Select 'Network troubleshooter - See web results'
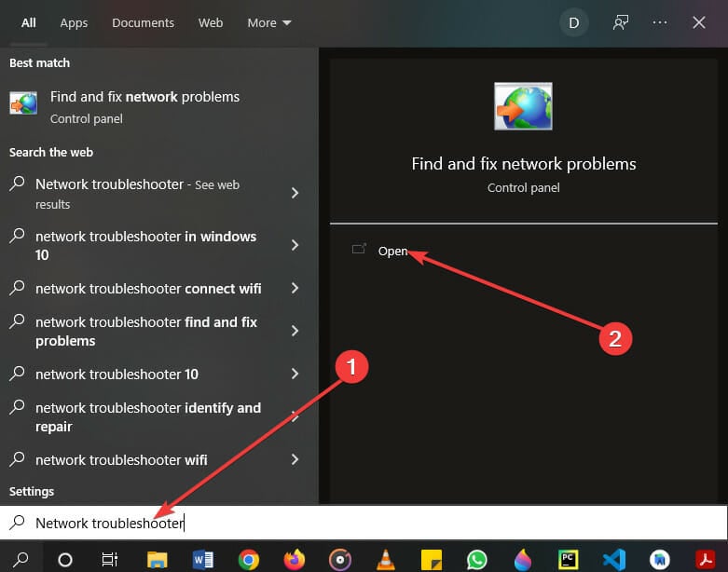The width and height of the screenshot is (728, 572). [159, 194]
